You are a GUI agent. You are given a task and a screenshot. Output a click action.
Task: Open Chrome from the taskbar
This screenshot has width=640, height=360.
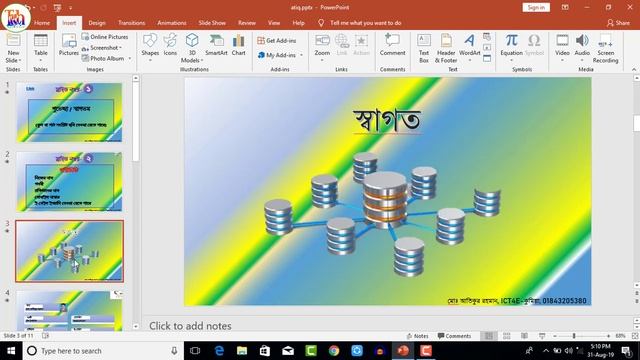coord(334,351)
